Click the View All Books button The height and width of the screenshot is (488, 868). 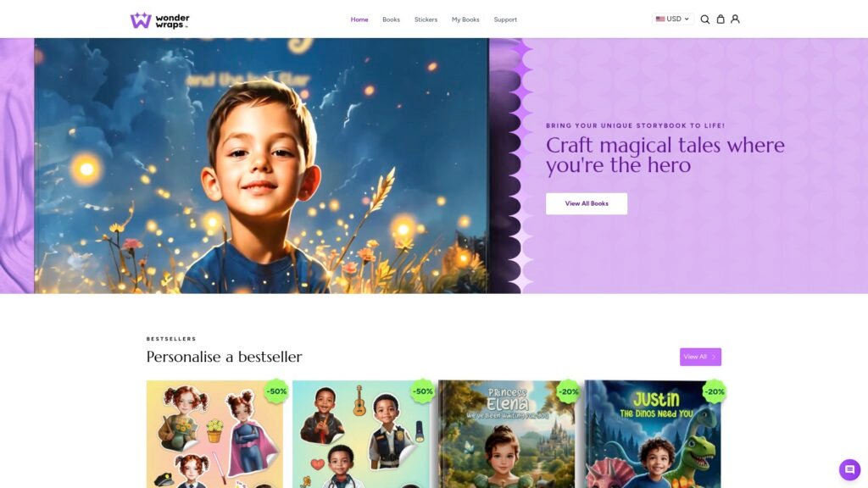(x=587, y=203)
